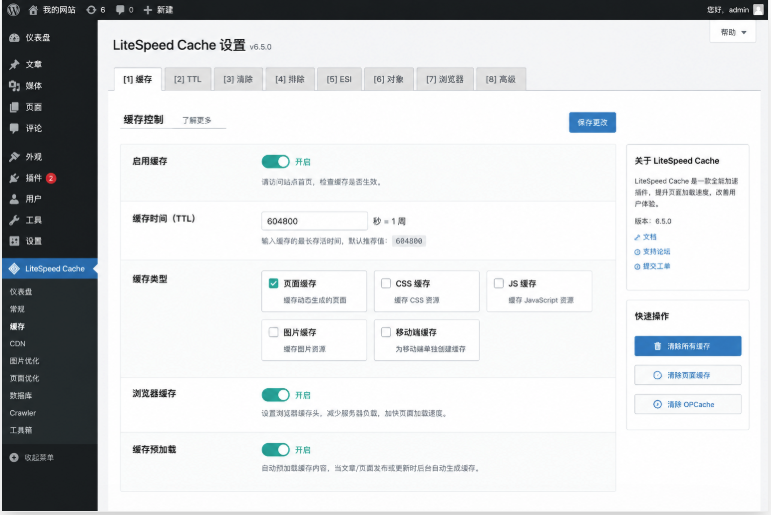771x515 pixels.
Task: Click the 设置 settings icon
Action: (14, 241)
